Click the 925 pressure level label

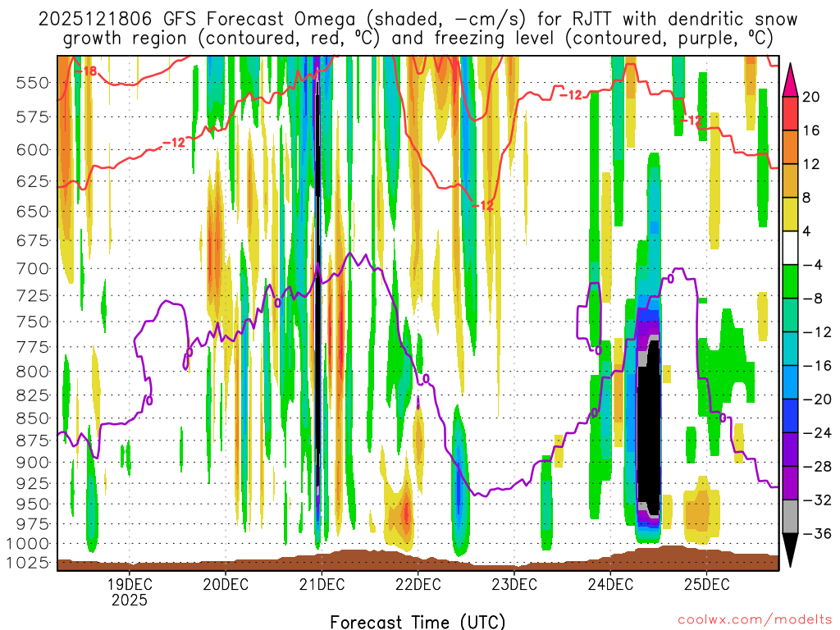pyautogui.click(x=32, y=483)
